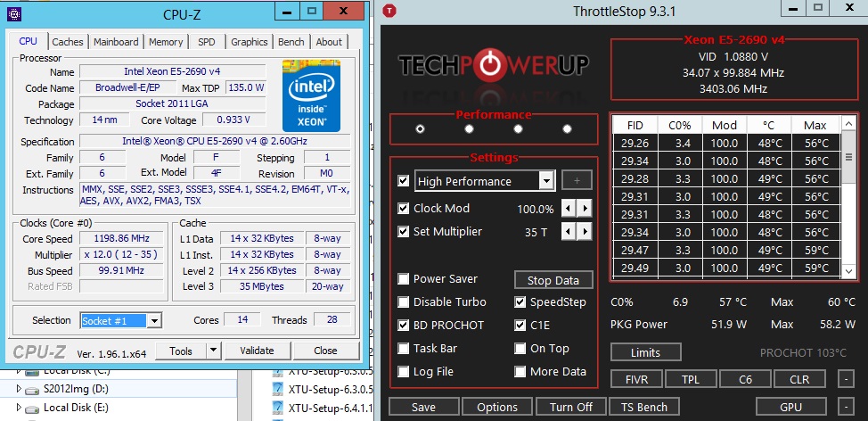Screen dimensions: 868x421
Task: Expand the Local Disk (C:) tree node
Action: pos(18,370)
